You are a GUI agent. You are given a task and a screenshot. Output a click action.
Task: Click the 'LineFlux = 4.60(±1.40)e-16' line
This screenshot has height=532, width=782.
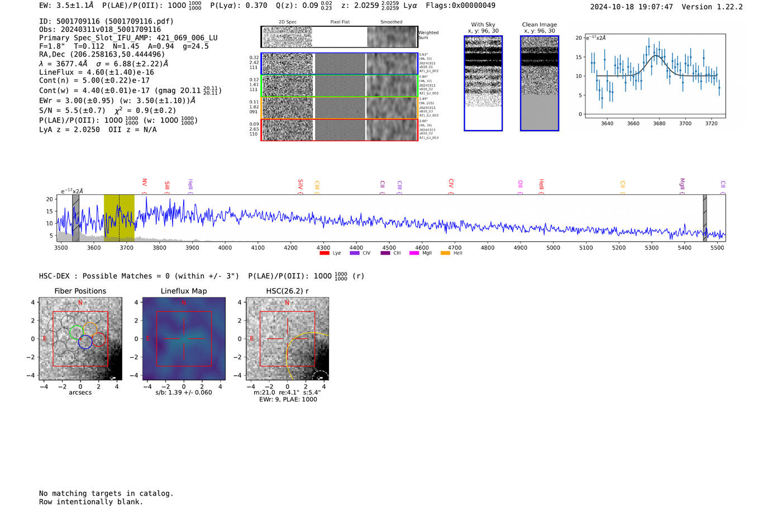pos(96,73)
